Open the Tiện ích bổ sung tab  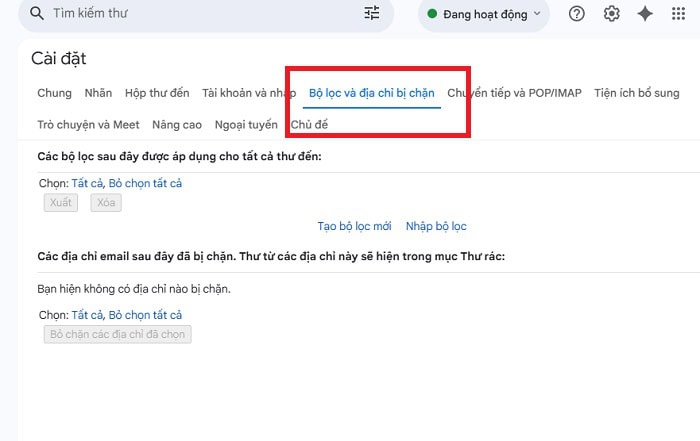pos(637,93)
